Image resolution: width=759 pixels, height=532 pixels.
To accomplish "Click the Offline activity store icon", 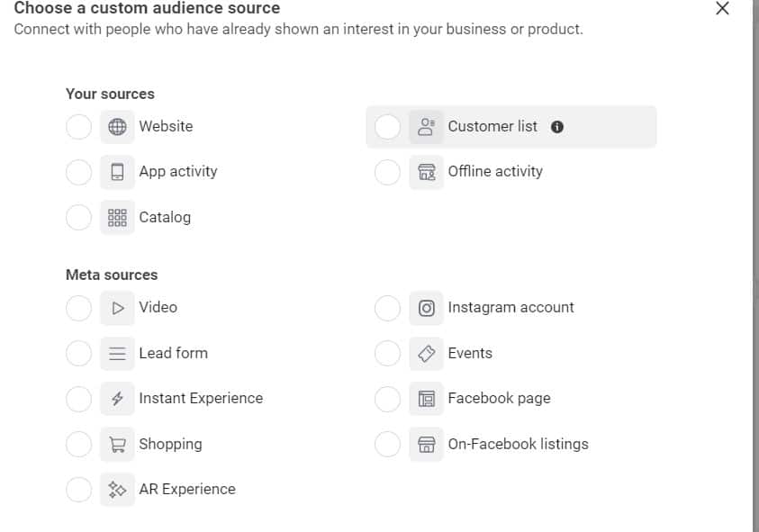I will [426, 172].
